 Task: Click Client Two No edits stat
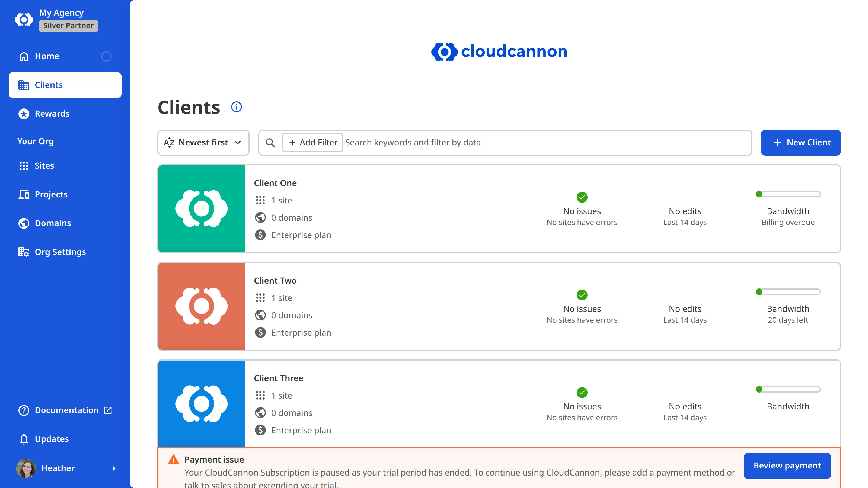coord(685,314)
